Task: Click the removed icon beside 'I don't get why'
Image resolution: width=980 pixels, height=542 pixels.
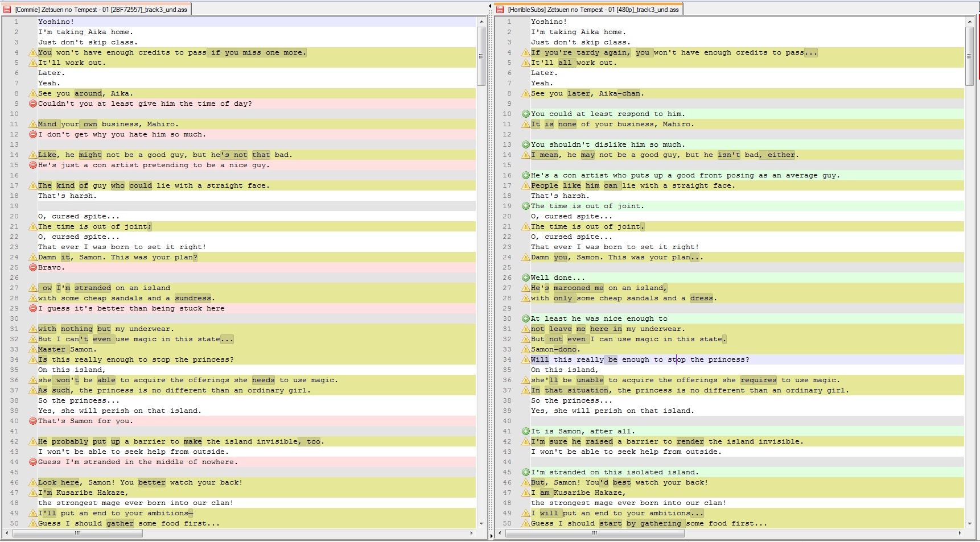Action: click(x=33, y=134)
